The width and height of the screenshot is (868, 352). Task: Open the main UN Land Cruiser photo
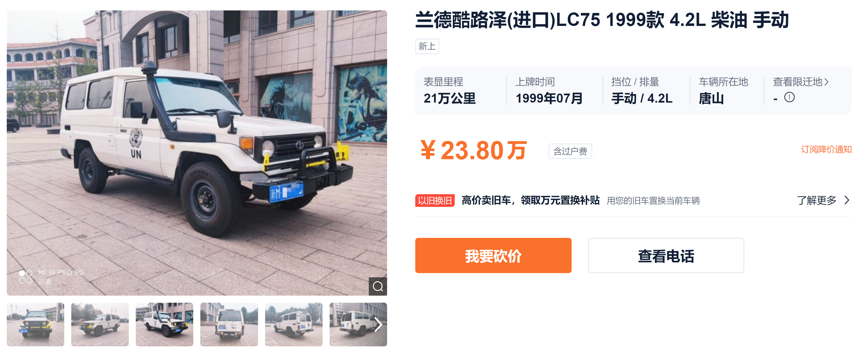[x=197, y=153]
